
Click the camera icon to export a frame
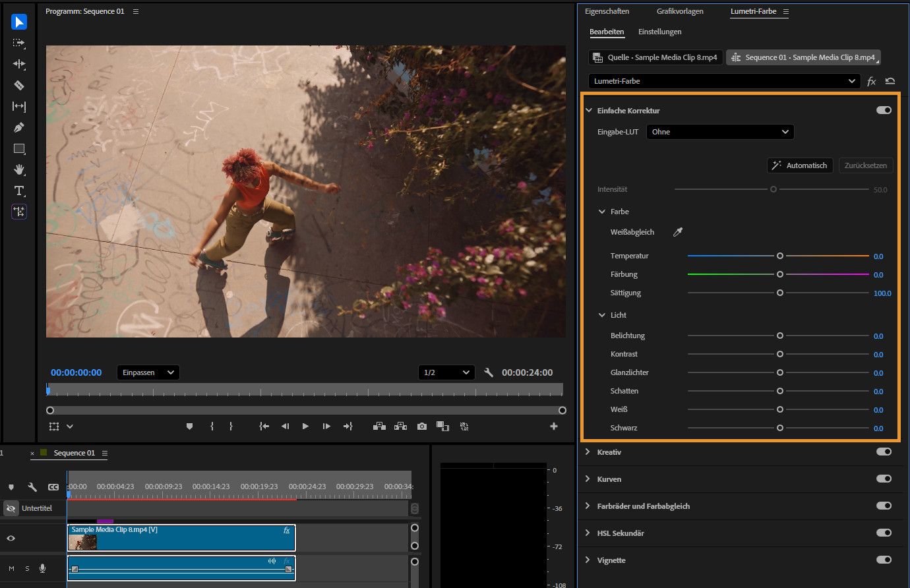tap(421, 426)
